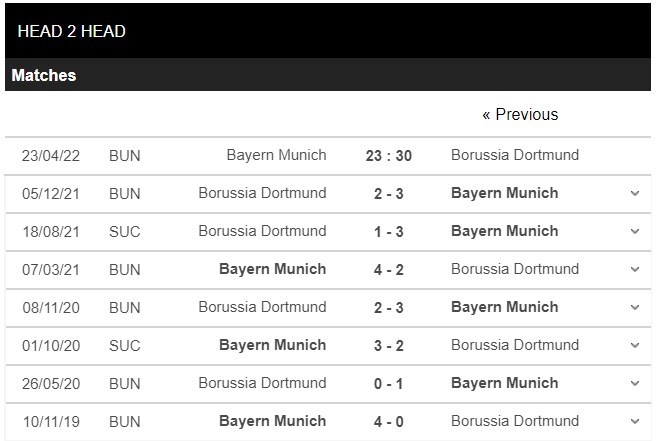The width and height of the screenshot is (659, 441).
Task: Click the HEAD 2 HEAD title bar
Action: coord(328,31)
